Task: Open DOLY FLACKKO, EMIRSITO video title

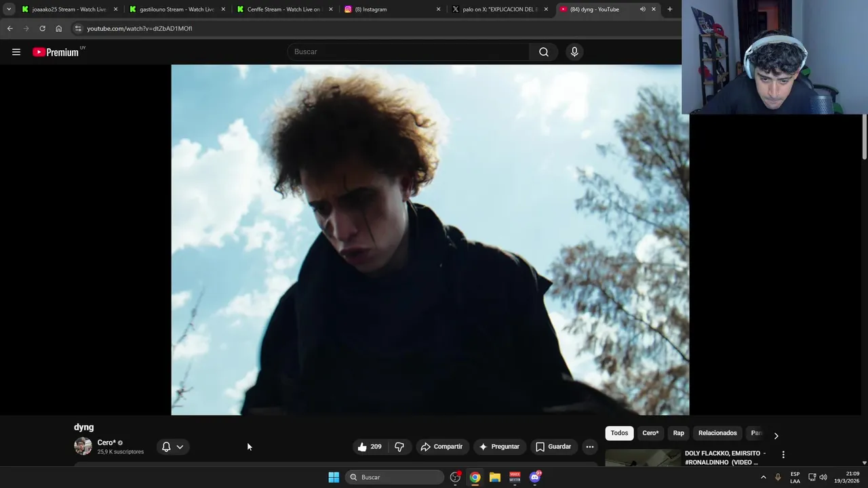Action: coord(725,457)
